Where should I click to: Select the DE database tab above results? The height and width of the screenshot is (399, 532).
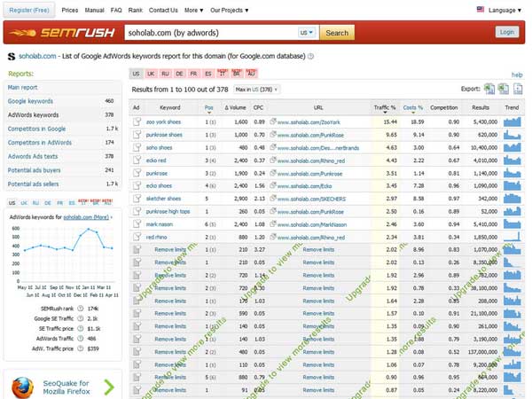pos(179,74)
